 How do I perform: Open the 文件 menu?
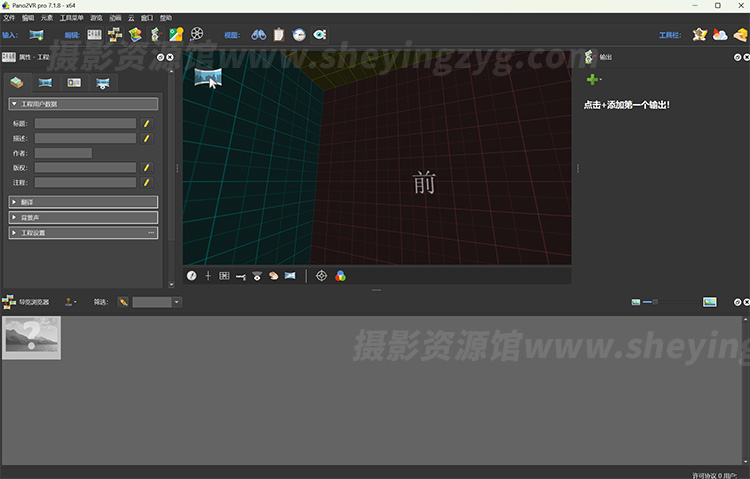(x=9, y=18)
